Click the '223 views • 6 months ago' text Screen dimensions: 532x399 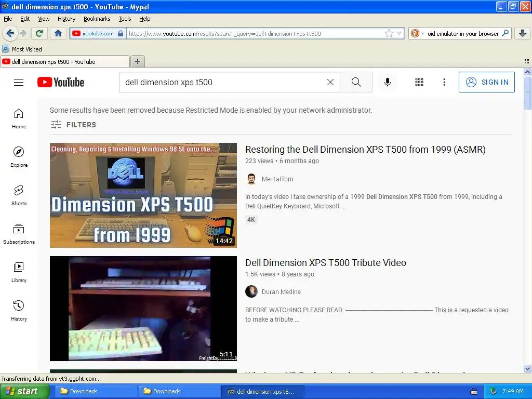point(282,161)
